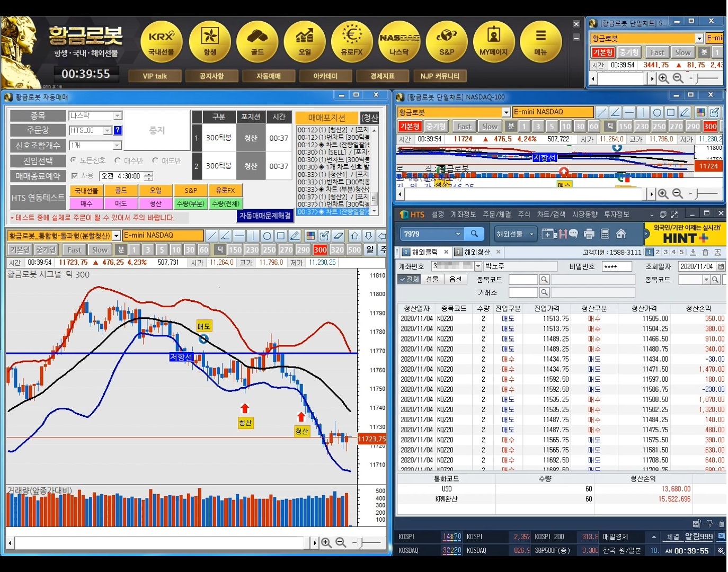728x572 pixels.
Task: Open the S&P market button
Action: (x=447, y=41)
